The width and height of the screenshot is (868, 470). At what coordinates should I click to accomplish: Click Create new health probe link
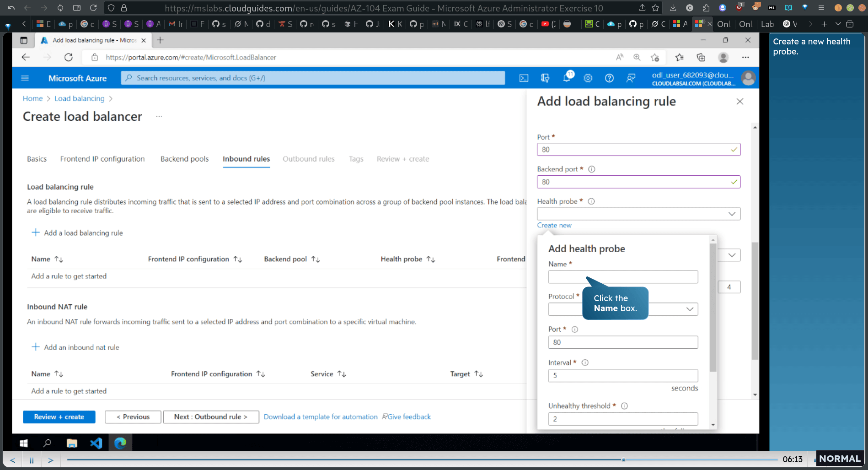pyautogui.click(x=554, y=225)
